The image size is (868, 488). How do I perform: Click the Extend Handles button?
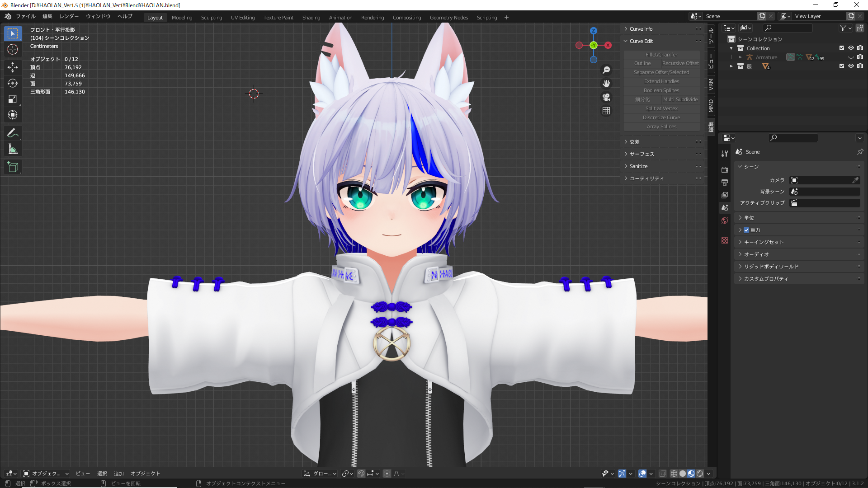coord(661,81)
